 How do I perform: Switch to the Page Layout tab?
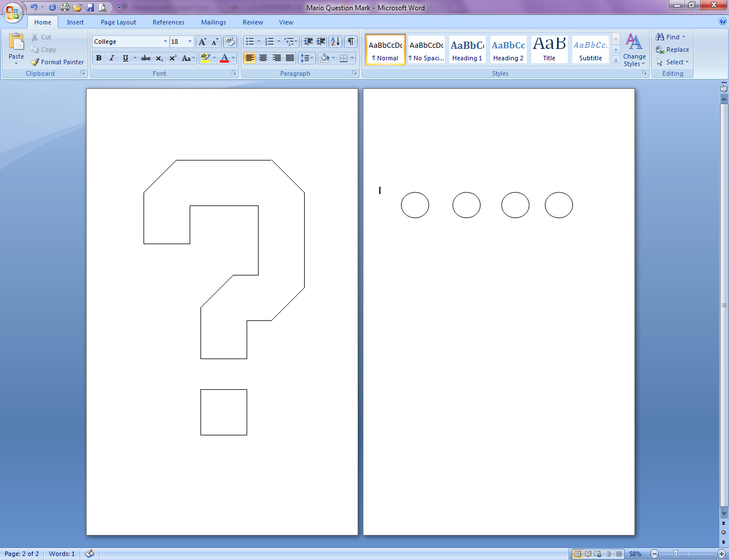click(x=118, y=22)
